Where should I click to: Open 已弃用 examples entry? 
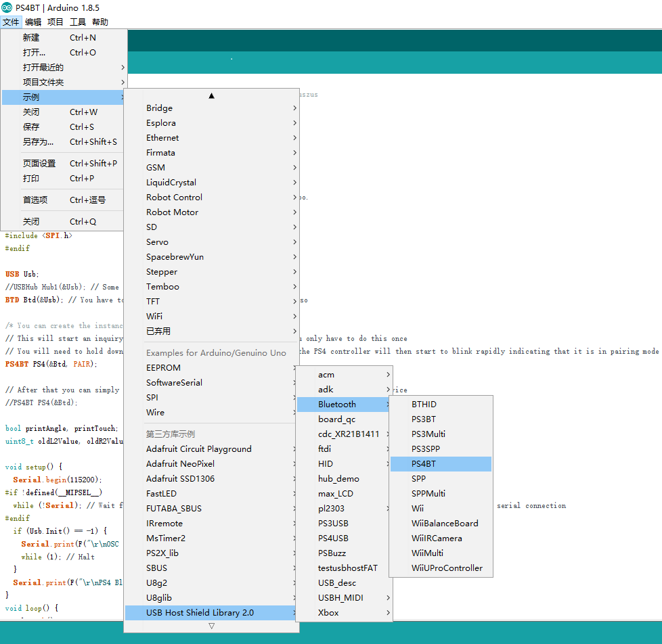click(x=211, y=331)
